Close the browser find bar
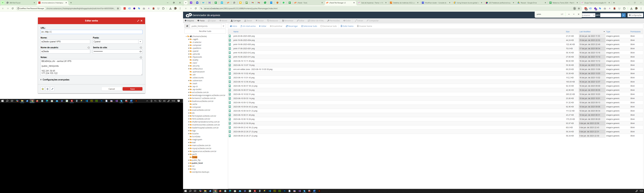Screen dimensions: 644x193 [578, 14]
